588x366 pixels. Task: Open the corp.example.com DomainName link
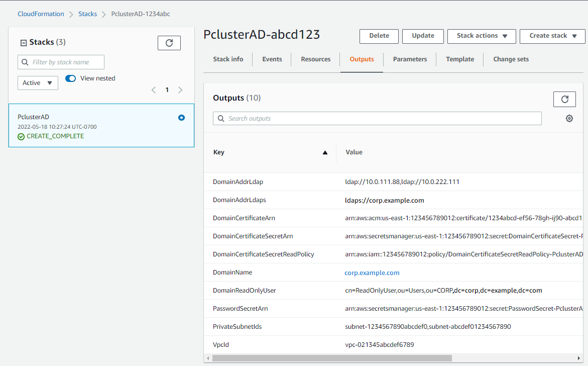[x=372, y=272]
